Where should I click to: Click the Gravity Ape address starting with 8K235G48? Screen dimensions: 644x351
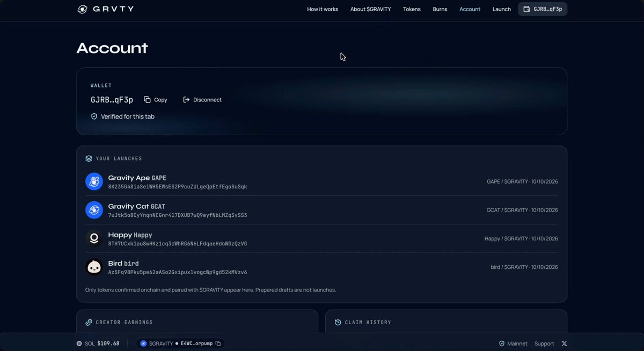point(178,187)
